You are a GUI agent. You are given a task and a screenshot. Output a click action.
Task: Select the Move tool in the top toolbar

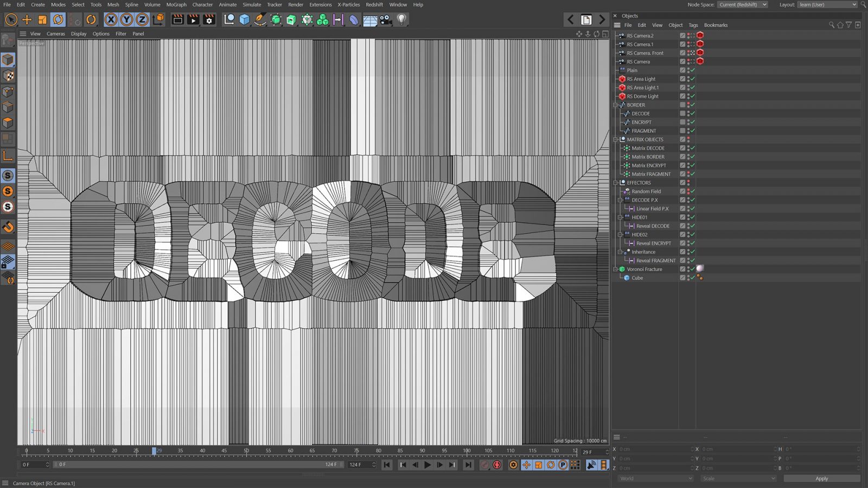pos(27,20)
